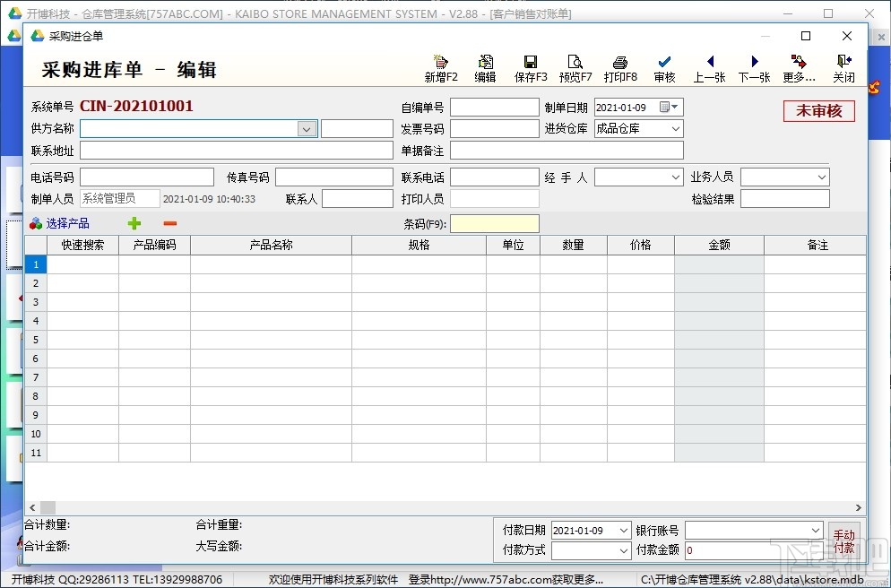This screenshot has width=891, height=588.
Task: Click the 选择产品 select product icon
Action: (36, 223)
